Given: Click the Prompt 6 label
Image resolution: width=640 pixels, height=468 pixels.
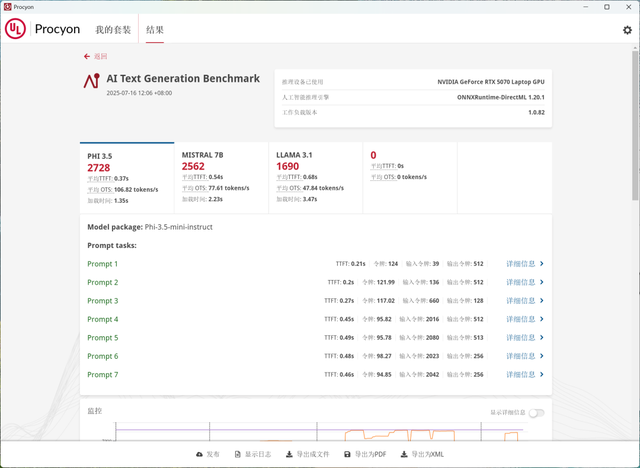Looking at the screenshot, I should (x=103, y=356).
